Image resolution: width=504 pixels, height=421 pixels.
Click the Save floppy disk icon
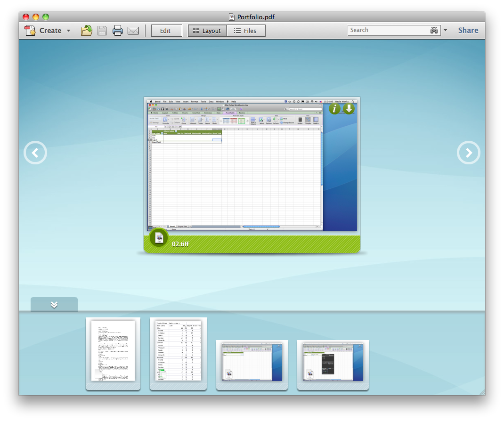102,31
